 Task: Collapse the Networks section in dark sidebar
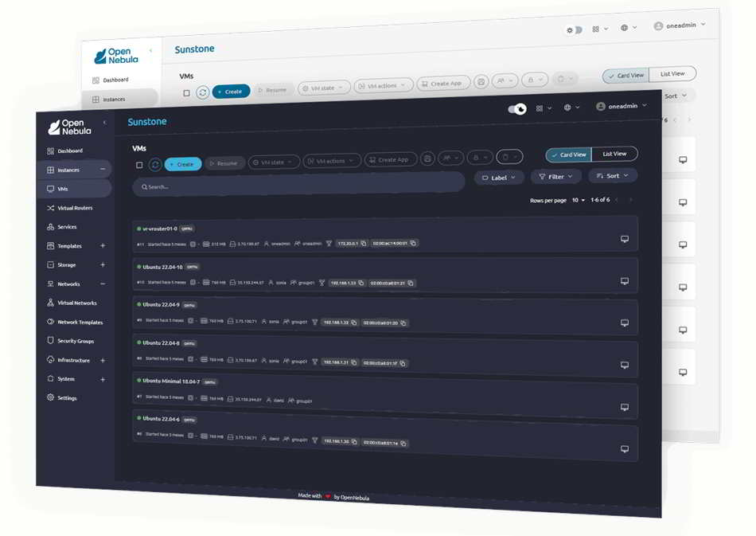click(x=103, y=284)
